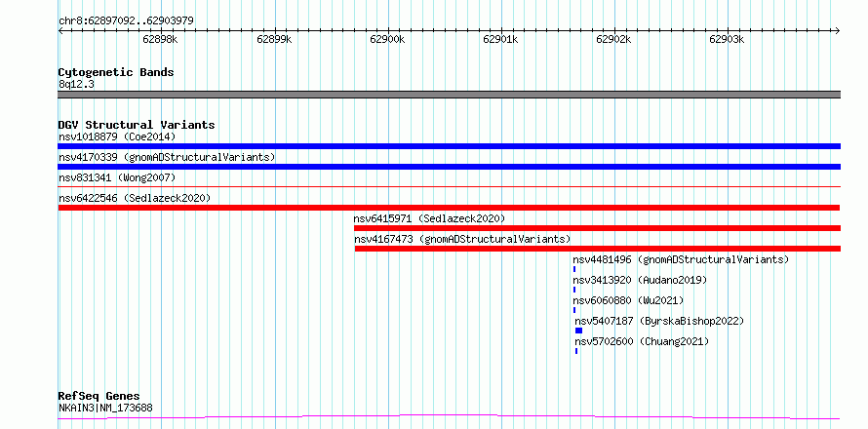This screenshot has height=429, width=868.
Task: Click the blue bar under nsv4170339
Action: (x=449, y=167)
